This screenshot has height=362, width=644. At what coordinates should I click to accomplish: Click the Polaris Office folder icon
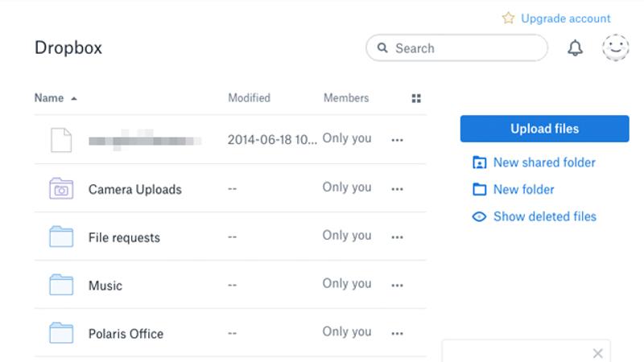click(x=61, y=333)
